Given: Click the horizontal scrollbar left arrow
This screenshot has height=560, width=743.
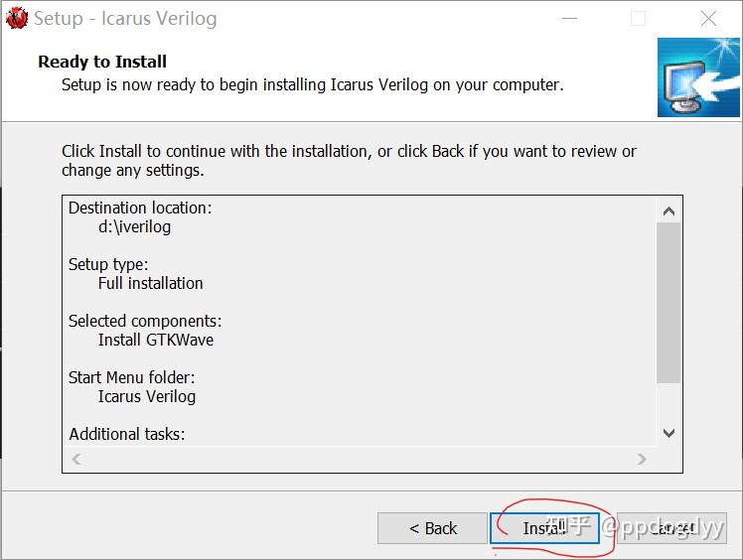Looking at the screenshot, I should click(76, 459).
